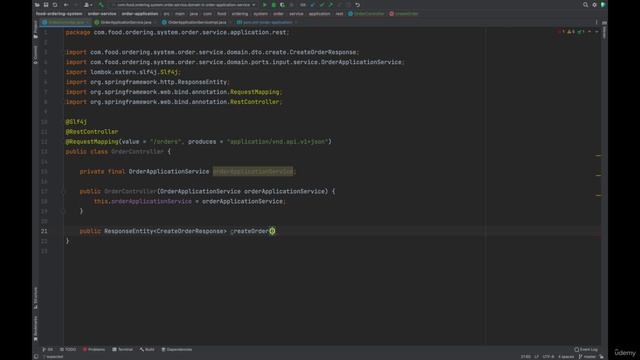Click the Rollback undo arrow icon
The width and height of the screenshot is (640, 360).
[358, 5]
